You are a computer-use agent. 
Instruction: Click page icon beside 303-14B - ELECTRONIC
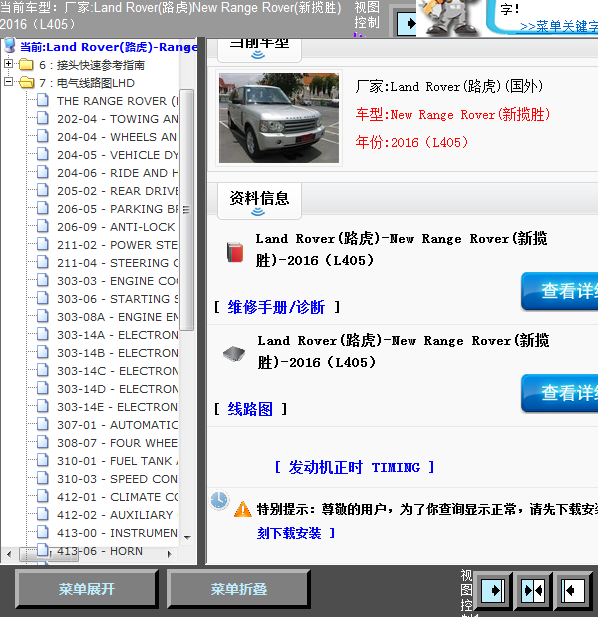(x=43, y=352)
